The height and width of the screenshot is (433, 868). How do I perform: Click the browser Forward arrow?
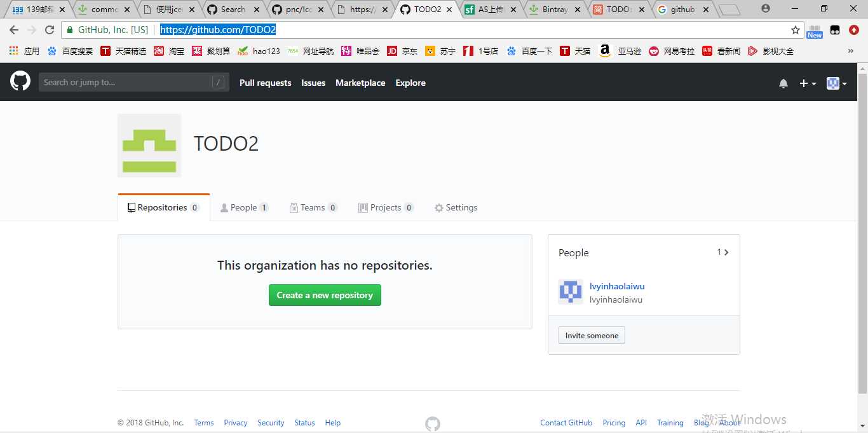coord(32,30)
